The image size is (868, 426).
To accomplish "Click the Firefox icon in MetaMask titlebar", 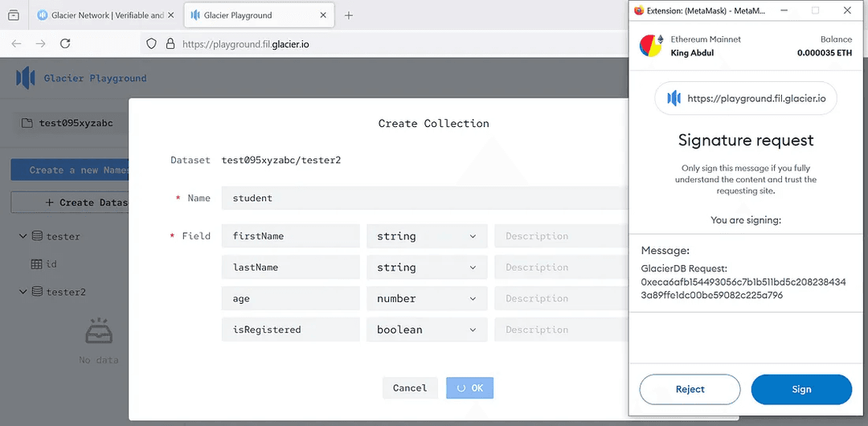I will pos(639,10).
